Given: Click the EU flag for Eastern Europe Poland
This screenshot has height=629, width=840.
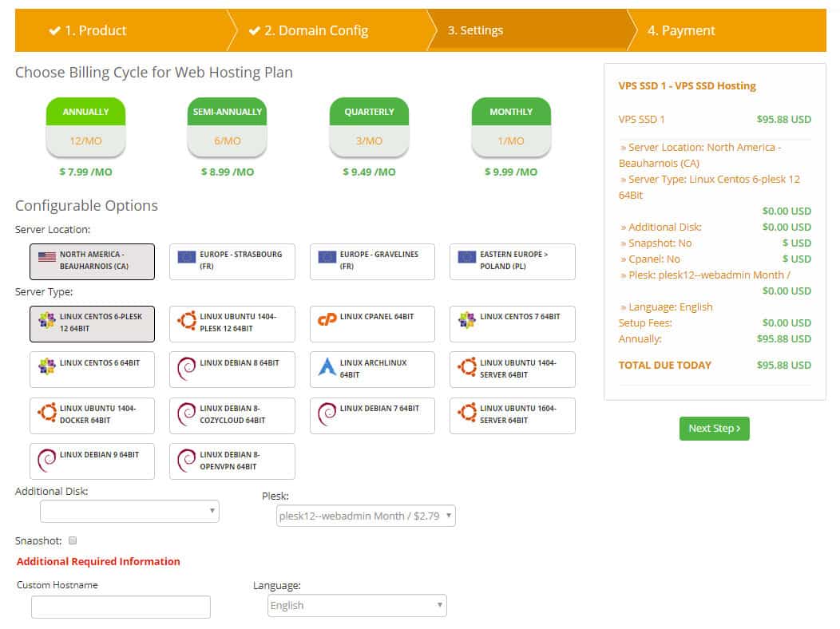Looking at the screenshot, I should point(467,257).
